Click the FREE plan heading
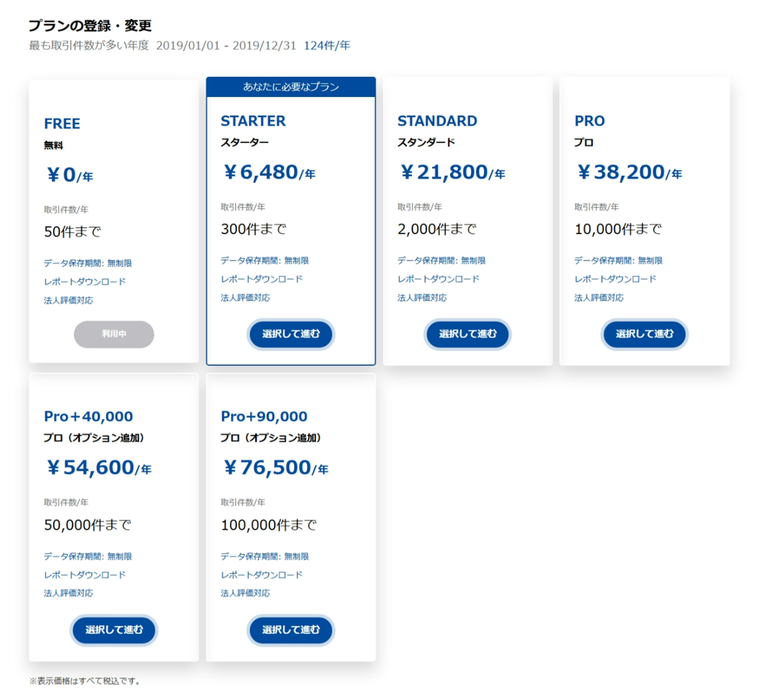This screenshot has width=771, height=700. 62,124
